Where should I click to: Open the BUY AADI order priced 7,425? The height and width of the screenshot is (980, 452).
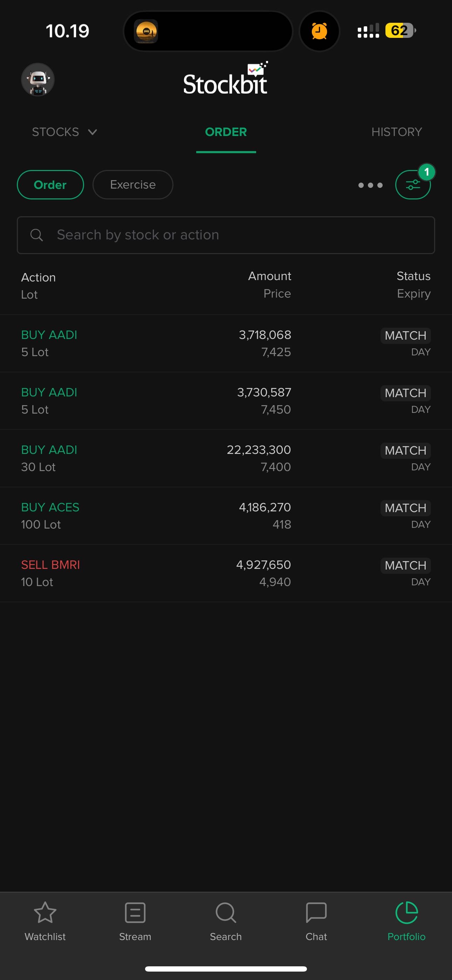click(x=226, y=343)
